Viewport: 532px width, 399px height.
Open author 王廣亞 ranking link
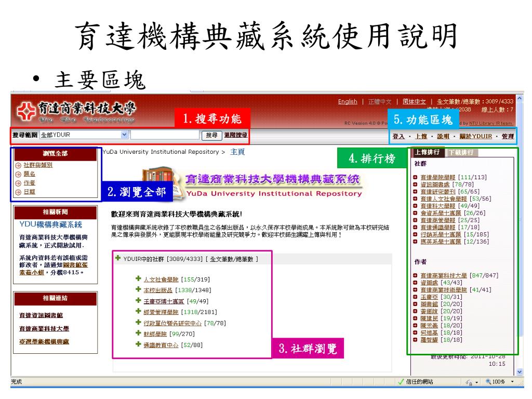(429, 297)
